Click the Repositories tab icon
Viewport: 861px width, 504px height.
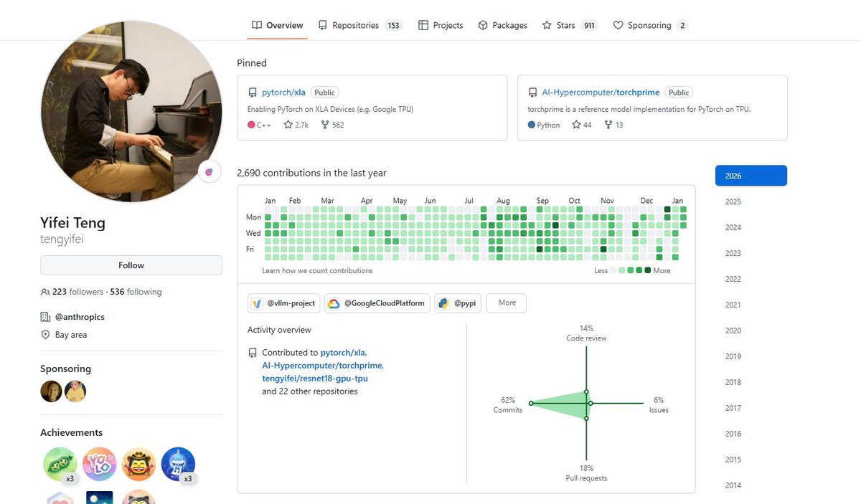pyautogui.click(x=323, y=25)
